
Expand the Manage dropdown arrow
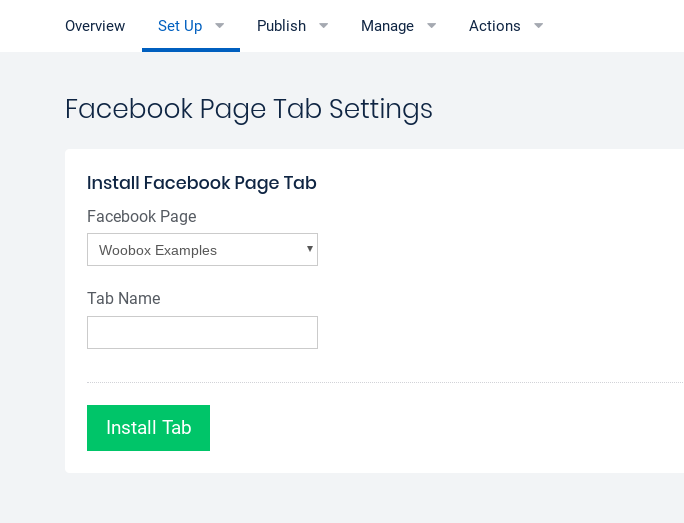point(432,25)
